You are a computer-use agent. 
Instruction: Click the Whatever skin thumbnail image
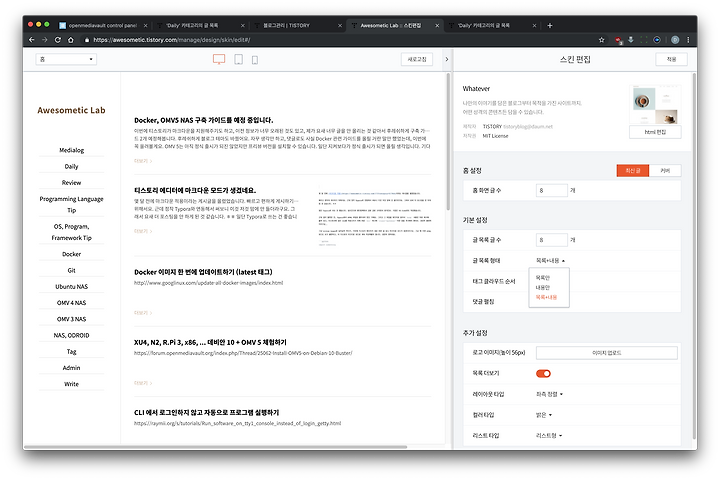click(655, 105)
